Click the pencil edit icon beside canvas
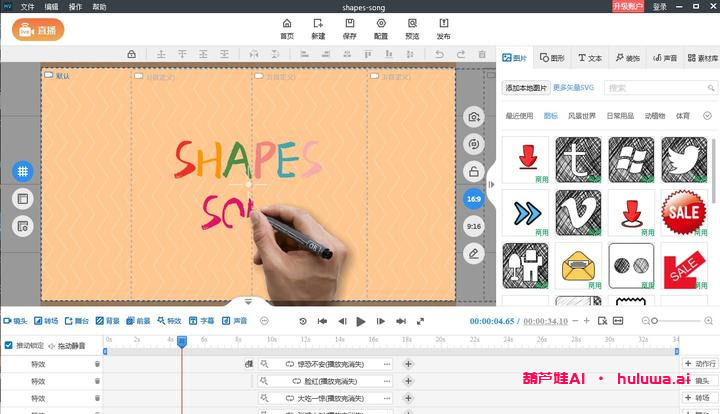Screen dimensions: 720x414 pos(474,254)
